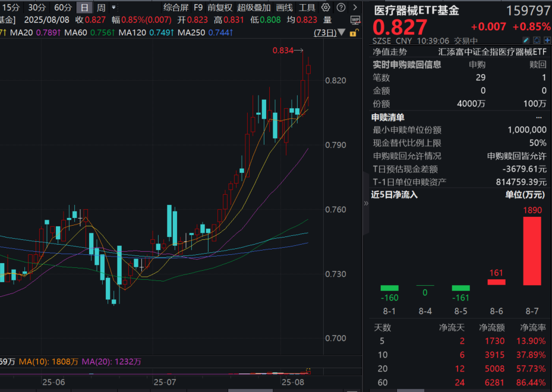Expand more timeframe periods dropdown
Image resolution: width=552 pixels, height=392 pixels.
click(x=115, y=8)
